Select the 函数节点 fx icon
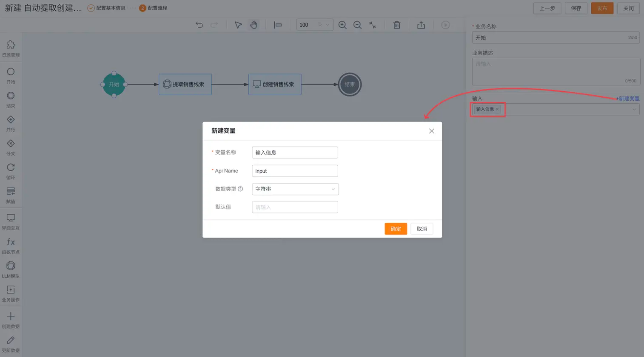 click(10, 245)
